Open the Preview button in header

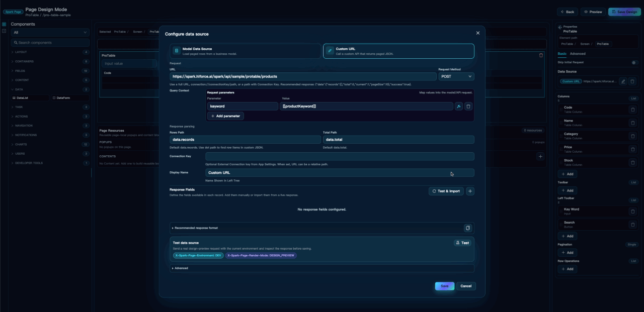(593, 12)
